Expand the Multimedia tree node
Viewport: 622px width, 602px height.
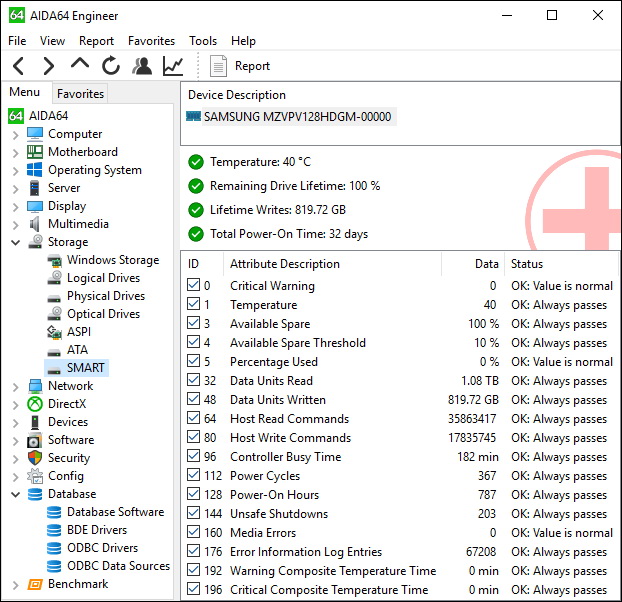[x=15, y=225]
